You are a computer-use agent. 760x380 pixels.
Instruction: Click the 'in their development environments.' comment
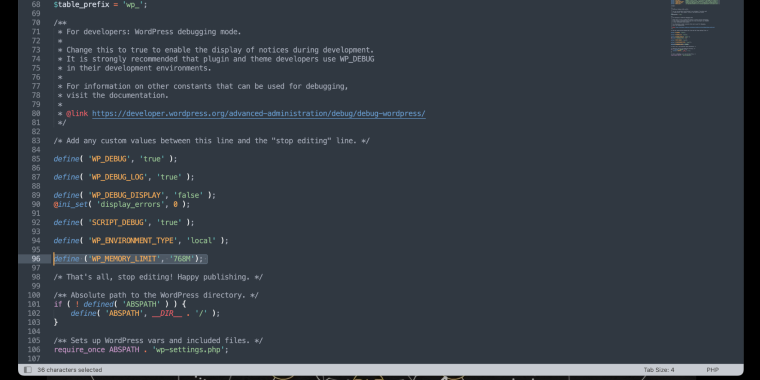(139, 68)
